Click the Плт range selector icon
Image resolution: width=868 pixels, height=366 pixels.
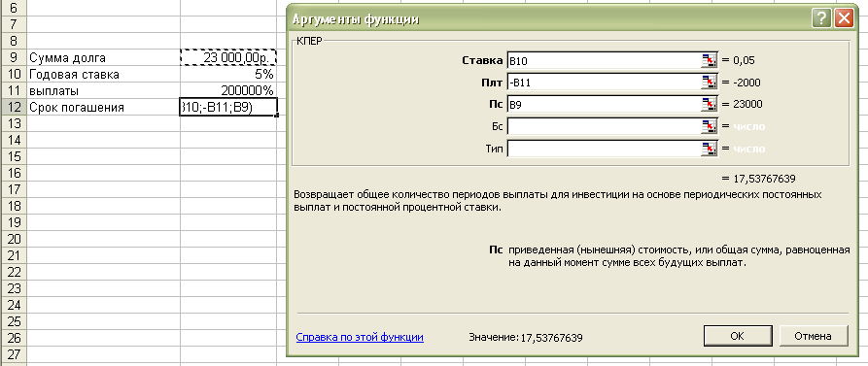tap(710, 83)
